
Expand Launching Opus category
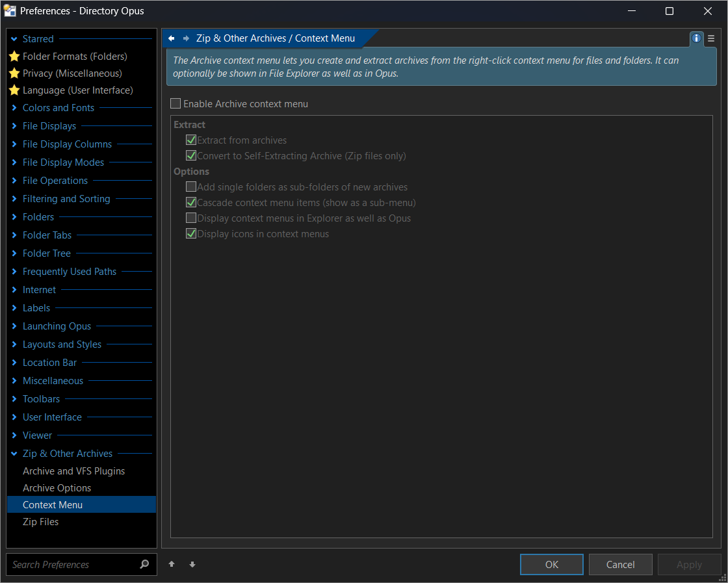14,326
